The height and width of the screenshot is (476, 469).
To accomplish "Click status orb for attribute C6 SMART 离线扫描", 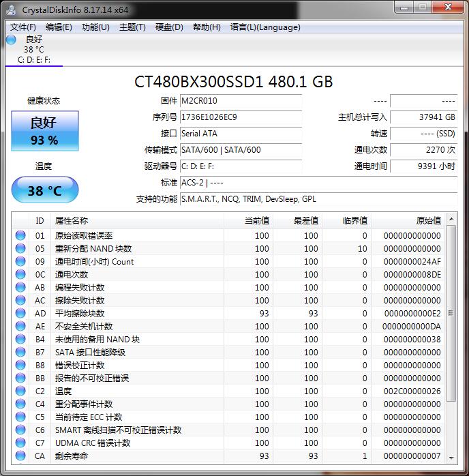I will point(20,430).
